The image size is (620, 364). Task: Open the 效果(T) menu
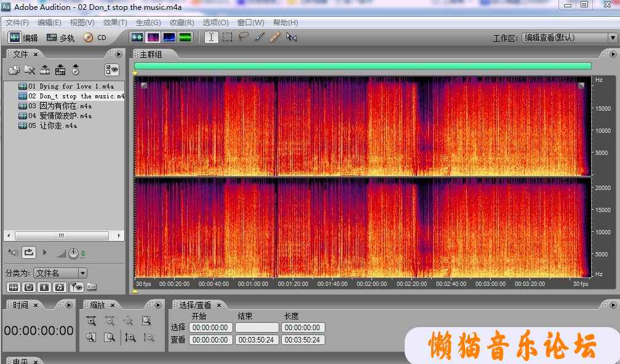(115, 23)
